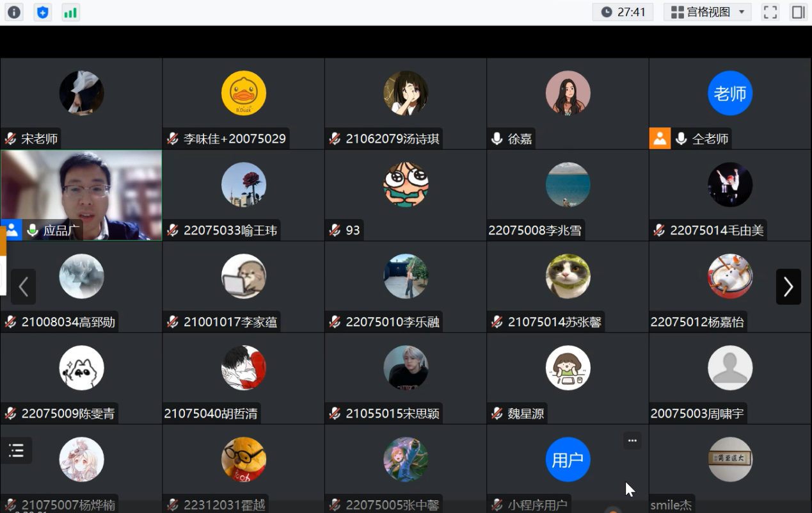Toggle the microphone icon for 徐嘉
The height and width of the screenshot is (513, 812).
tap(497, 138)
